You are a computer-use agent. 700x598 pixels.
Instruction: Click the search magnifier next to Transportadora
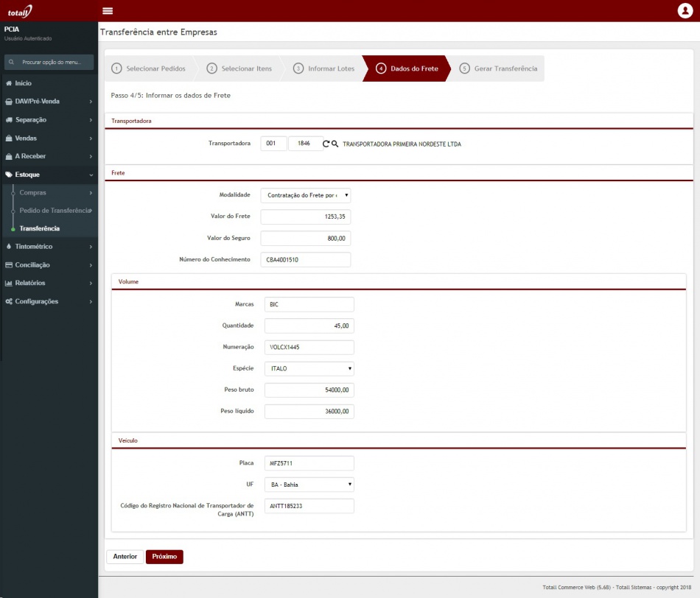[335, 144]
